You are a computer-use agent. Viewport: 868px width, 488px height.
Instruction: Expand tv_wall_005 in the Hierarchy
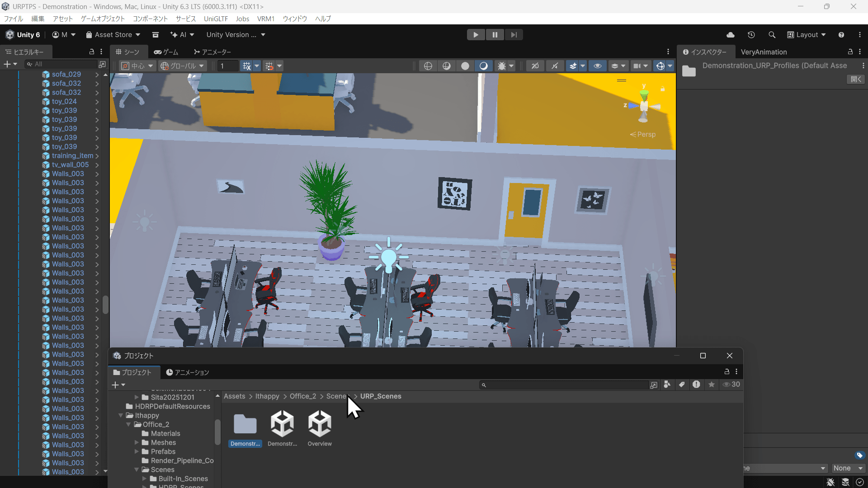pos(97,165)
